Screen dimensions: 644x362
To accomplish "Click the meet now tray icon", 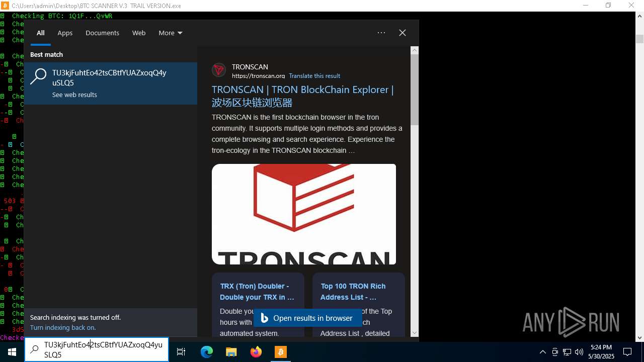I will (x=555, y=352).
